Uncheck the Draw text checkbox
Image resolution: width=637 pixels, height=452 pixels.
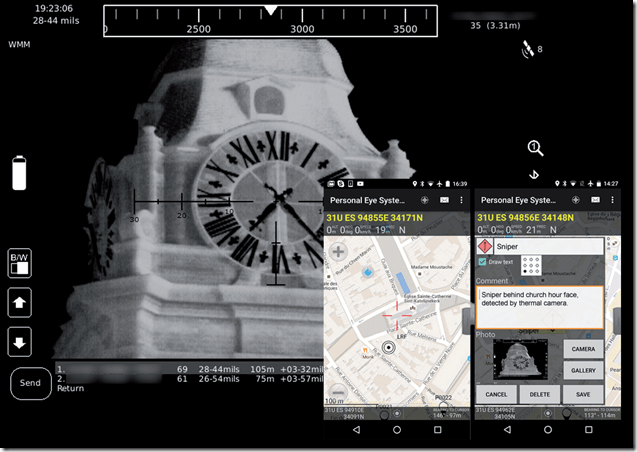tap(482, 262)
